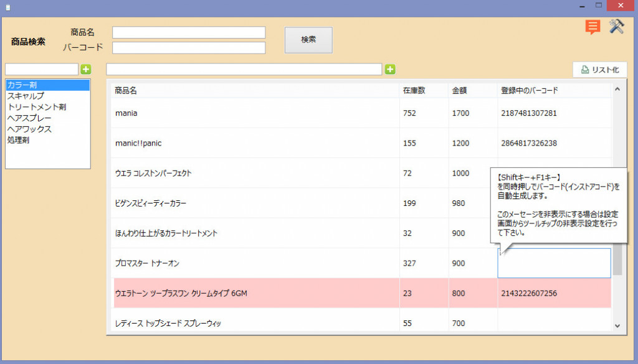Click price 700 in the last row

pos(458,324)
